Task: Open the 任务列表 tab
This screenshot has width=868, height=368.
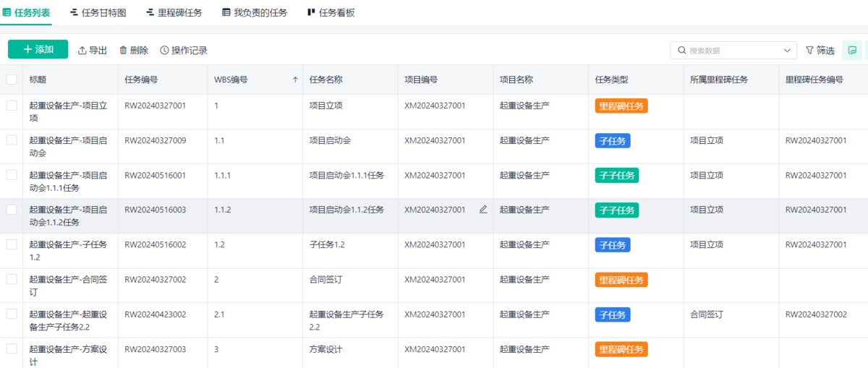Action: (27, 12)
